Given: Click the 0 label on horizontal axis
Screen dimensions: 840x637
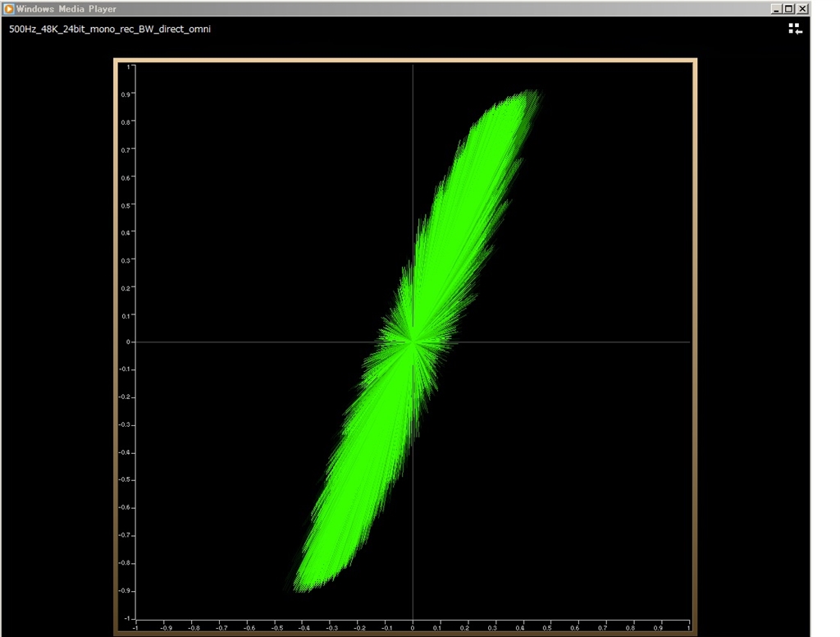Looking at the screenshot, I should (x=413, y=628).
